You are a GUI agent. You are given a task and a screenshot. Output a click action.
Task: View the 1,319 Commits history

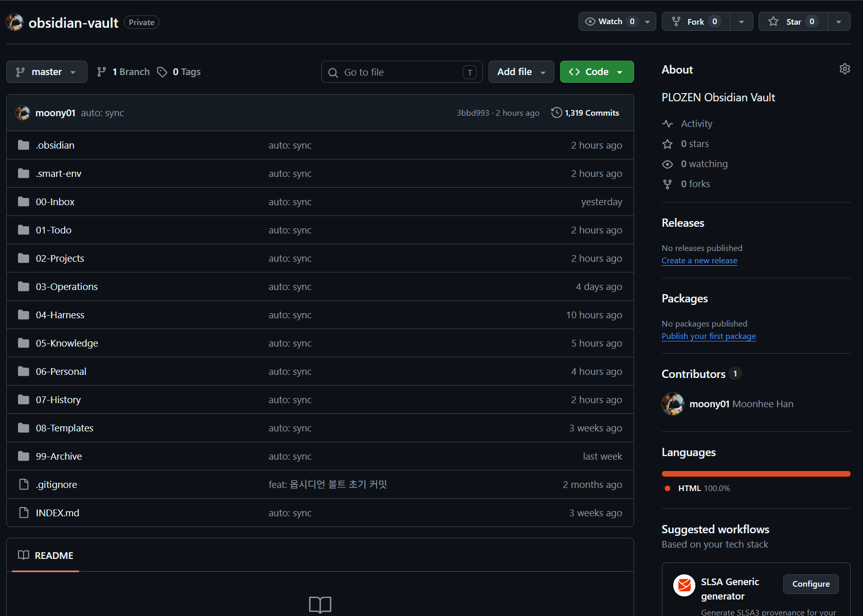coord(585,113)
